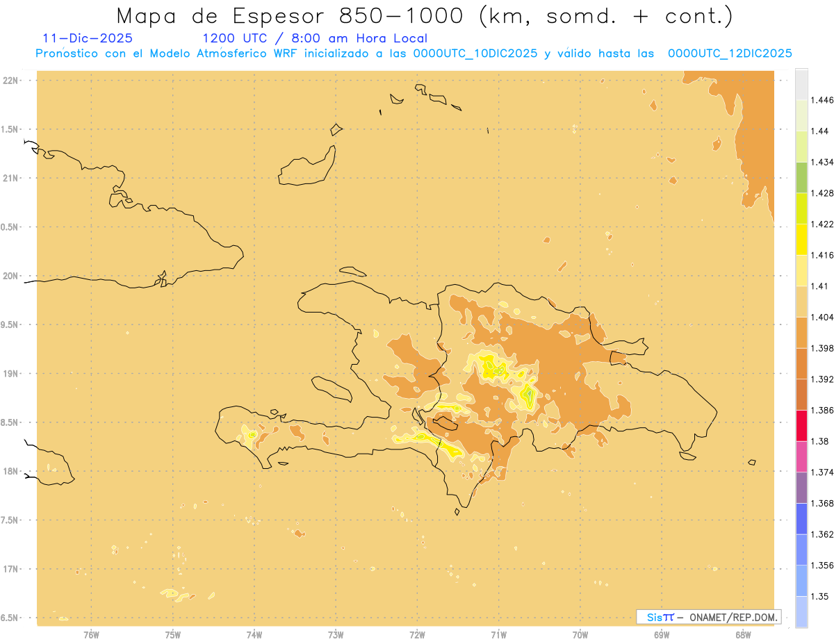Click the '1.356' colorbar value
Screen dimensions: 834x644
click(821, 565)
